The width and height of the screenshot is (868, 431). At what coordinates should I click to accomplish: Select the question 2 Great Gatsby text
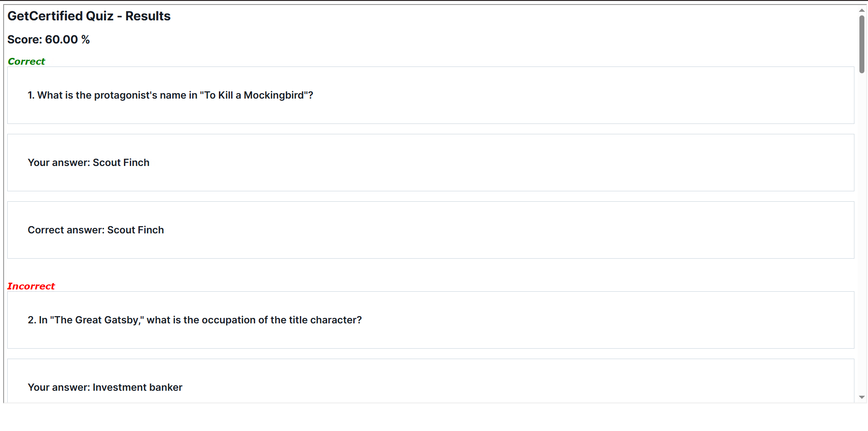point(195,320)
